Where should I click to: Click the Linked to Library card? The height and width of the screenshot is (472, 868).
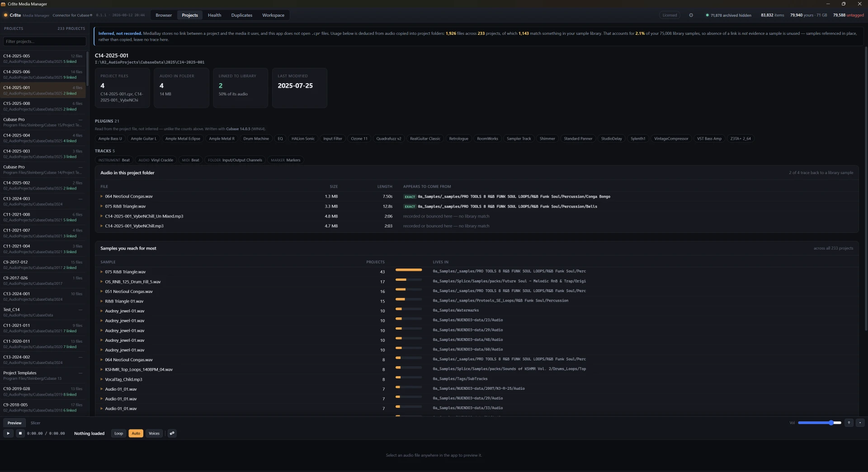[x=241, y=88]
